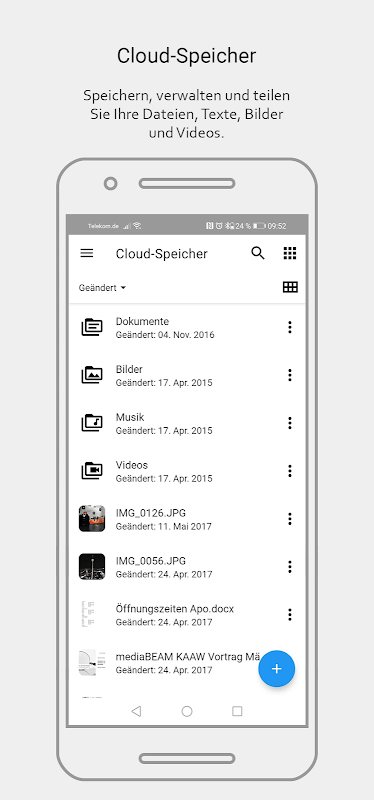Open more options for Videos
This screenshot has width=374, height=800.
coord(290,471)
